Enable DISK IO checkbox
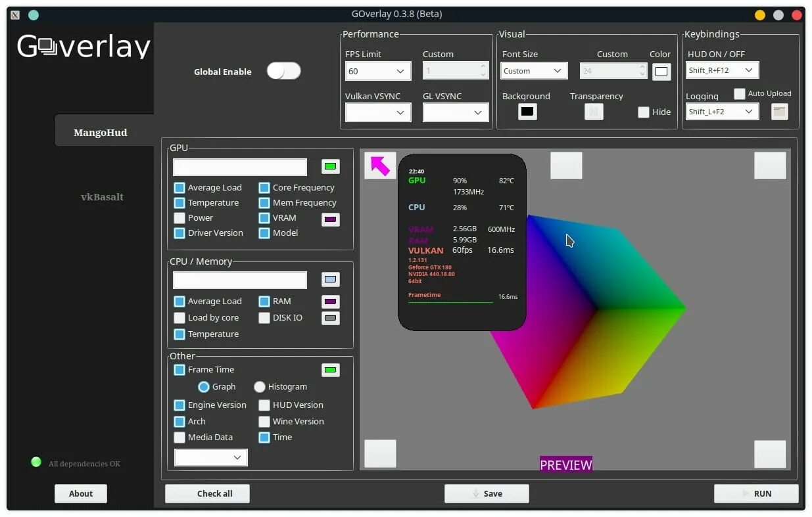 (x=264, y=317)
